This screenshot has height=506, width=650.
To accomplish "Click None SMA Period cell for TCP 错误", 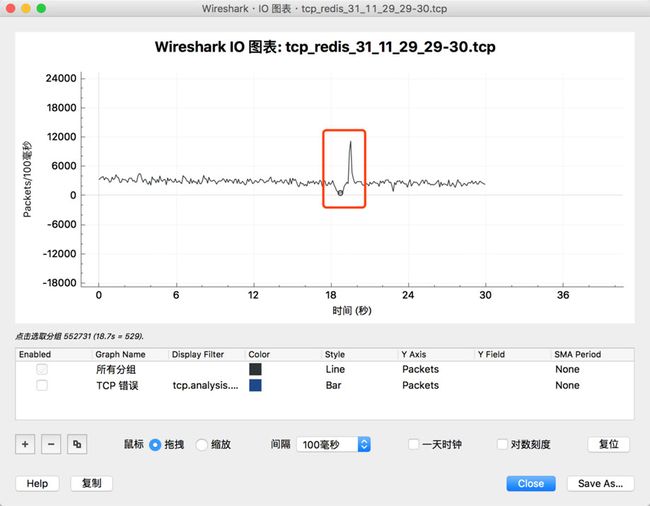I will click(567, 385).
